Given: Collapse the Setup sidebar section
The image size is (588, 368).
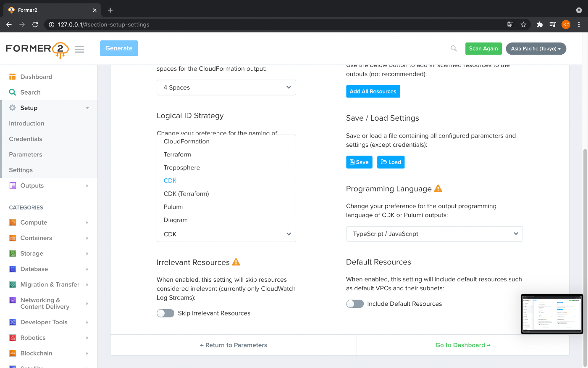Looking at the screenshot, I should [87, 108].
